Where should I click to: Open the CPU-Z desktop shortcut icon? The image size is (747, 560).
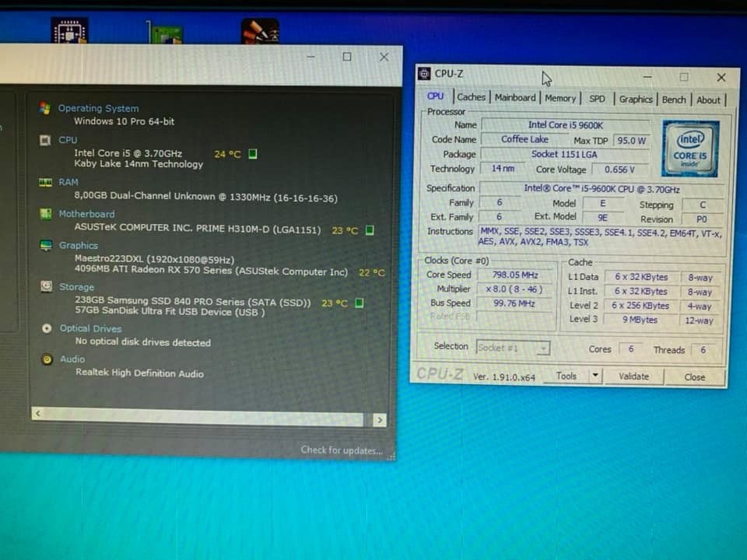tap(69, 31)
